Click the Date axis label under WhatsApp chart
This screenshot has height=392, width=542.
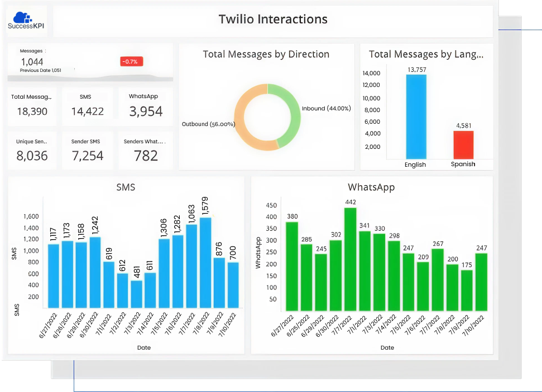pos(387,347)
